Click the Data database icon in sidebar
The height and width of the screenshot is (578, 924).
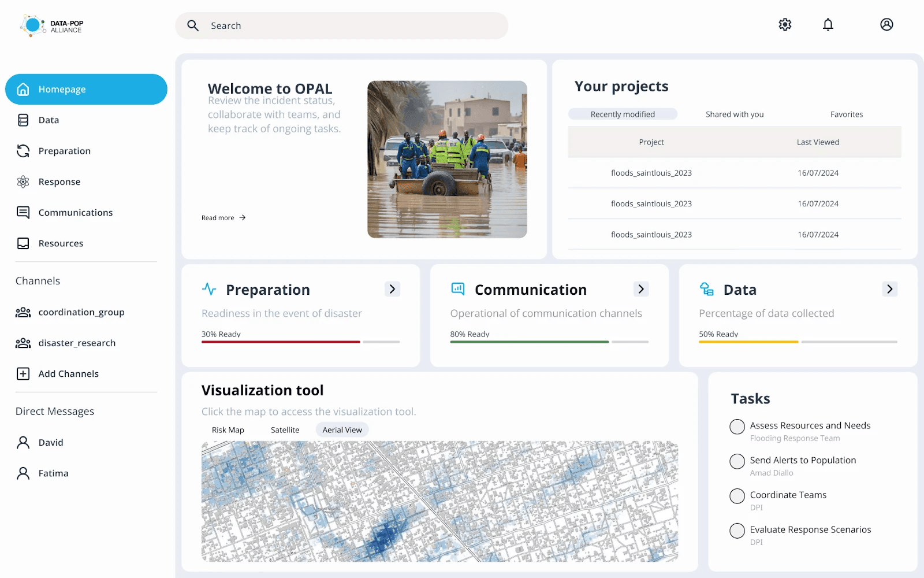coord(23,120)
